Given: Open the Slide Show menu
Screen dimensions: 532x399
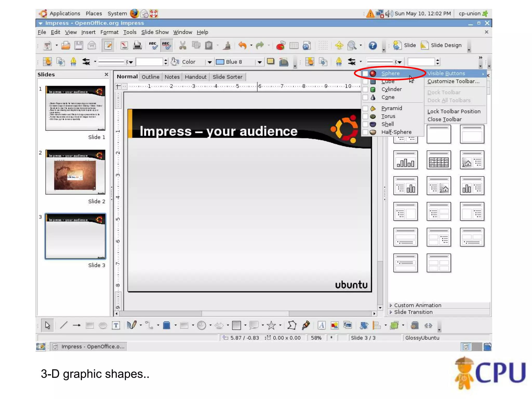Looking at the screenshot, I should pos(155,32).
